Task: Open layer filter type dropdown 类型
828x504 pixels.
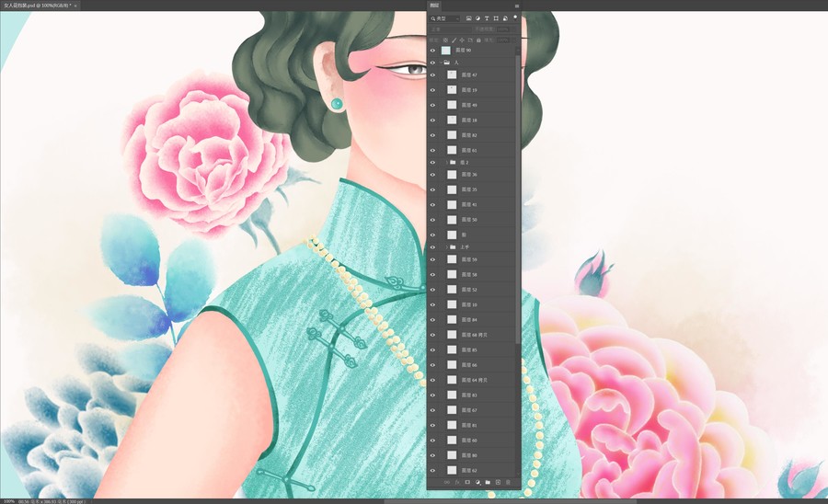Action: (444, 18)
